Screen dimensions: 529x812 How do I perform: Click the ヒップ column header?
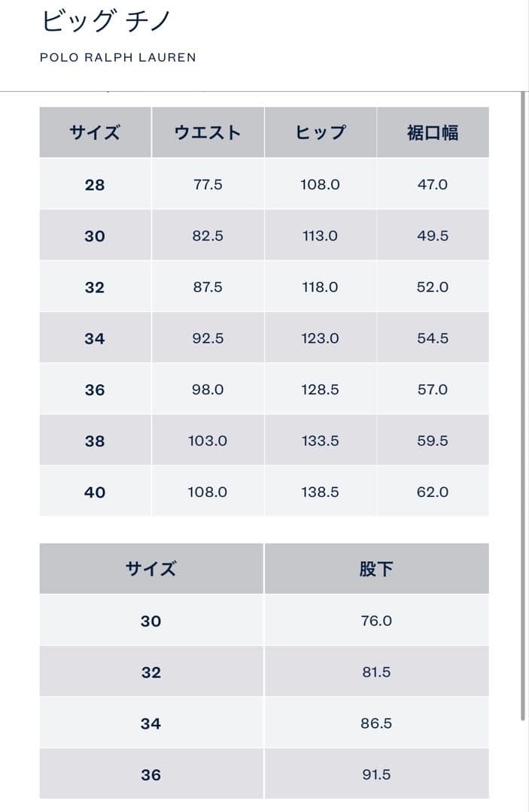pos(320,133)
